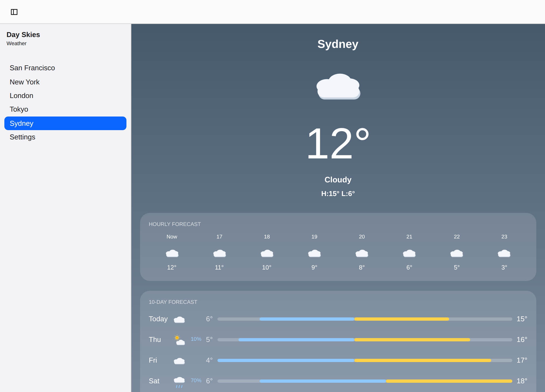
Task: Click the cloud icon for hour 20
Action: point(362,253)
